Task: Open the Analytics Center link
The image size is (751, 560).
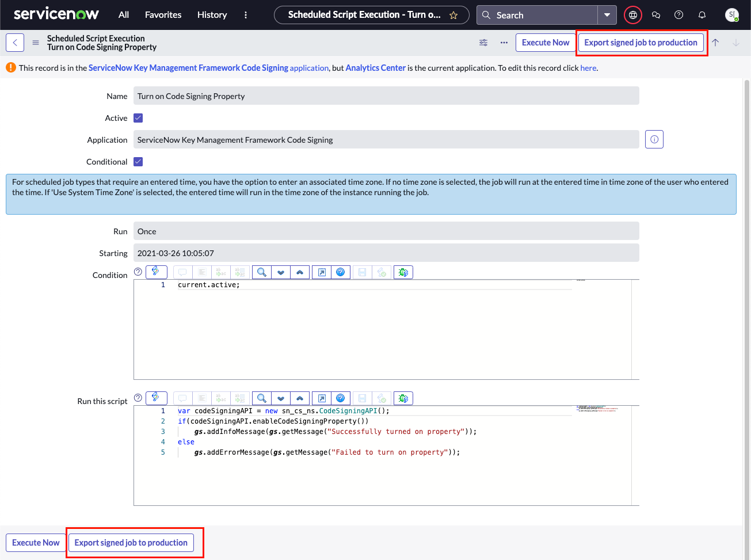Action: click(x=376, y=68)
